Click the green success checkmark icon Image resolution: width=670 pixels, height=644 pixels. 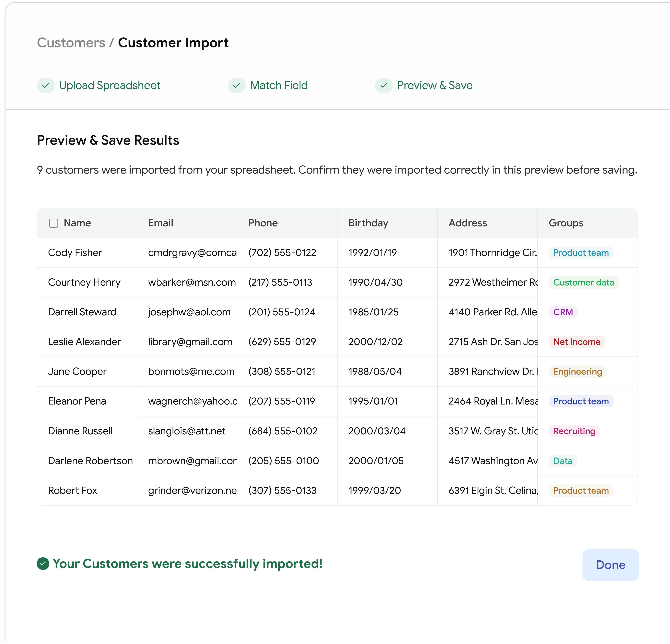43,564
